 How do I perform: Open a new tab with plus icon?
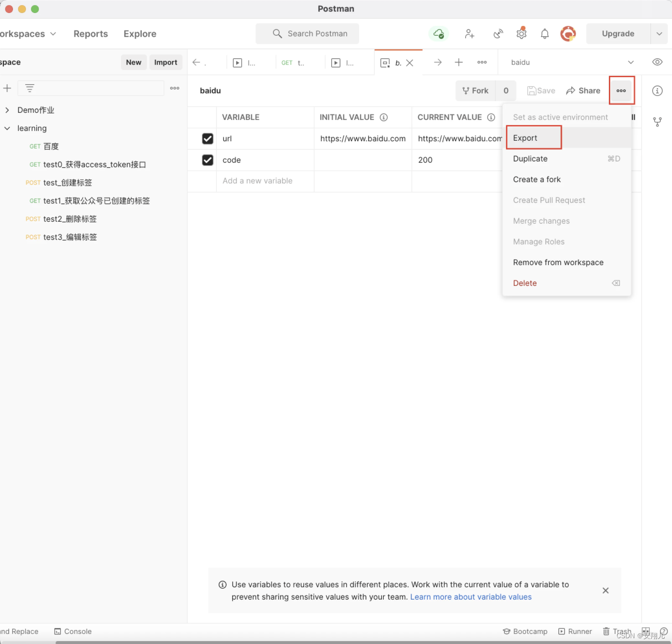pyautogui.click(x=459, y=62)
